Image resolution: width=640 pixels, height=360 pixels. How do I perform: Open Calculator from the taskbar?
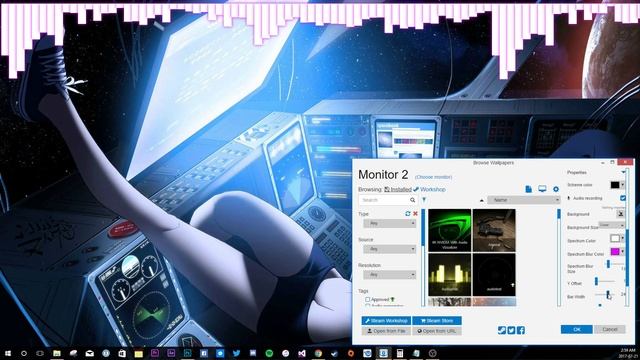(x=400, y=353)
